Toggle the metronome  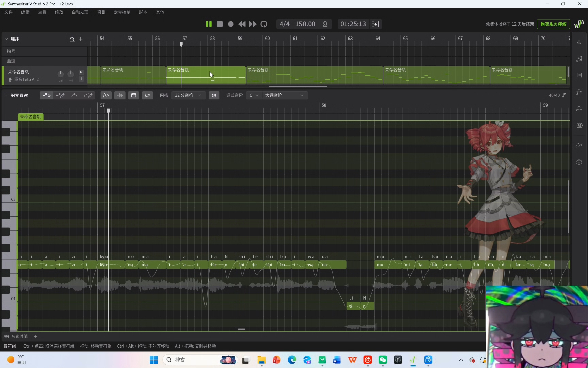325,24
